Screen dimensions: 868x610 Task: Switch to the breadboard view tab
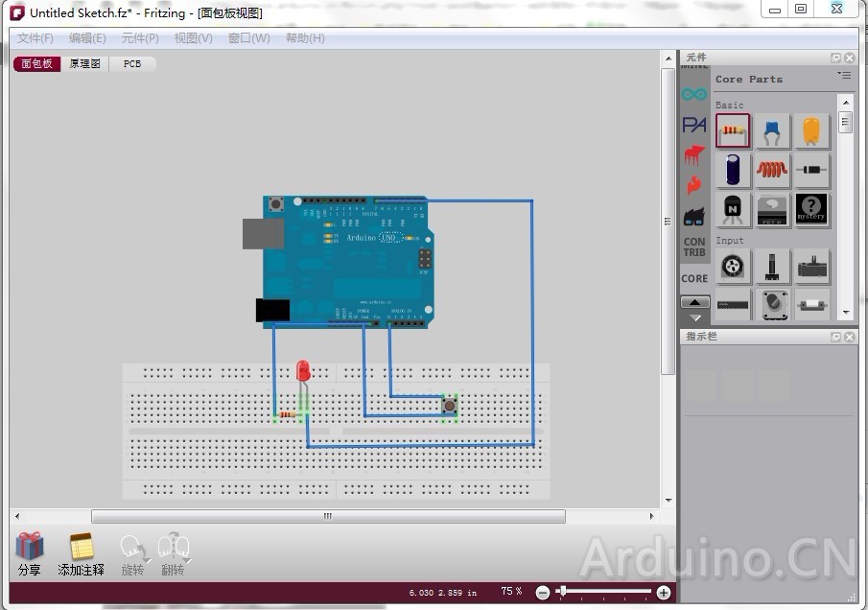point(36,63)
